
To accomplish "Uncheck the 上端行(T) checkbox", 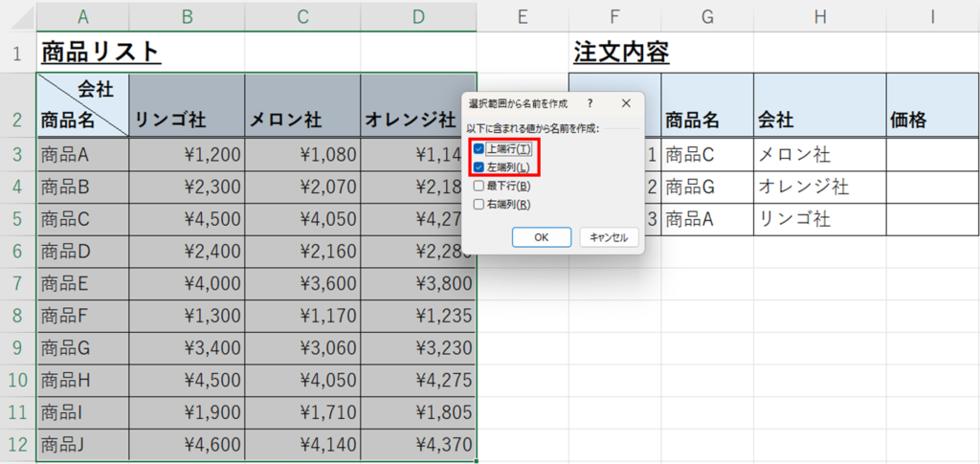I will 479,149.
